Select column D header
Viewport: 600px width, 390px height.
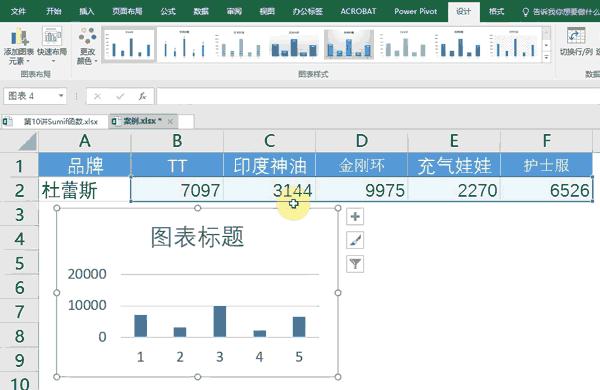tap(362, 141)
